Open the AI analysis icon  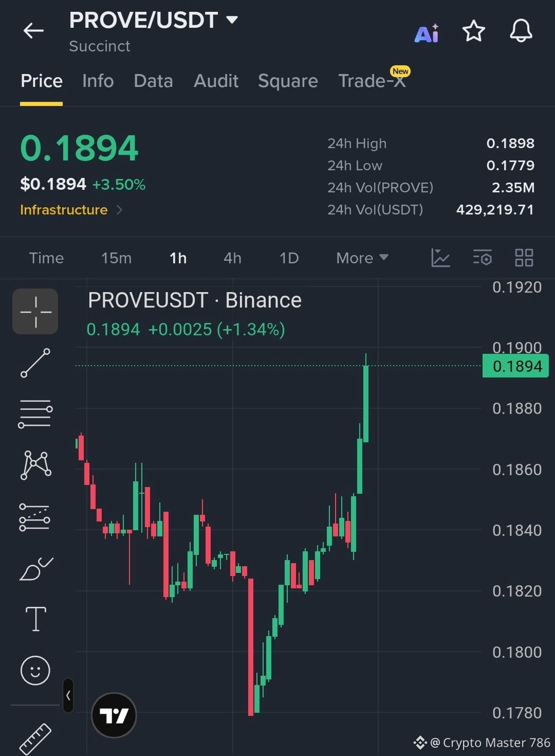pos(427,33)
